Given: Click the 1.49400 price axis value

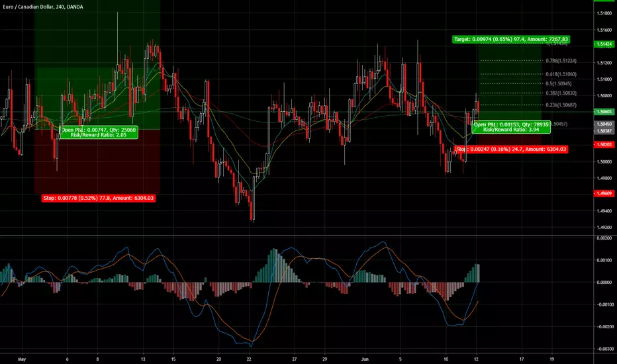Looking at the screenshot, I should (x=604, y=211).
